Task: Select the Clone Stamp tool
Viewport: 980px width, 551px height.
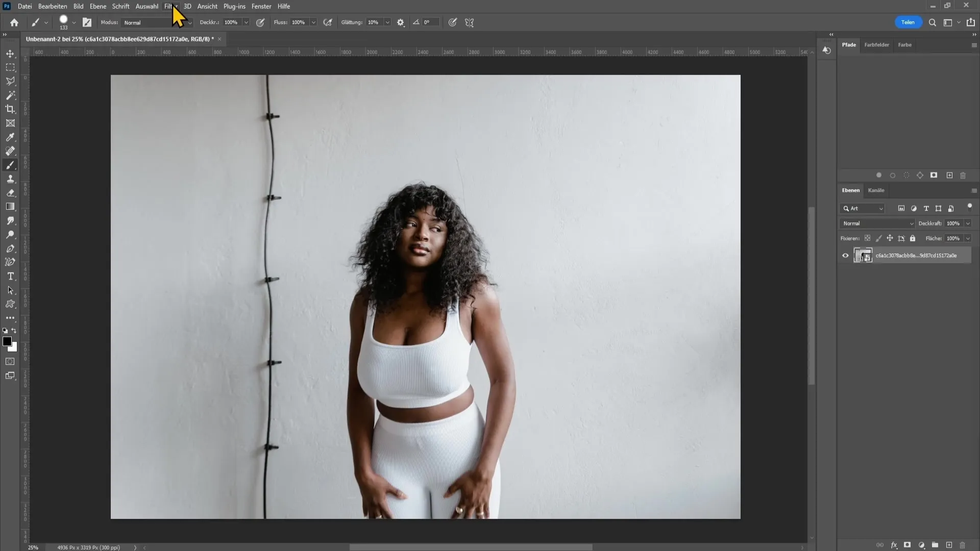Action: pyautogui.click(x=10, y=180)
